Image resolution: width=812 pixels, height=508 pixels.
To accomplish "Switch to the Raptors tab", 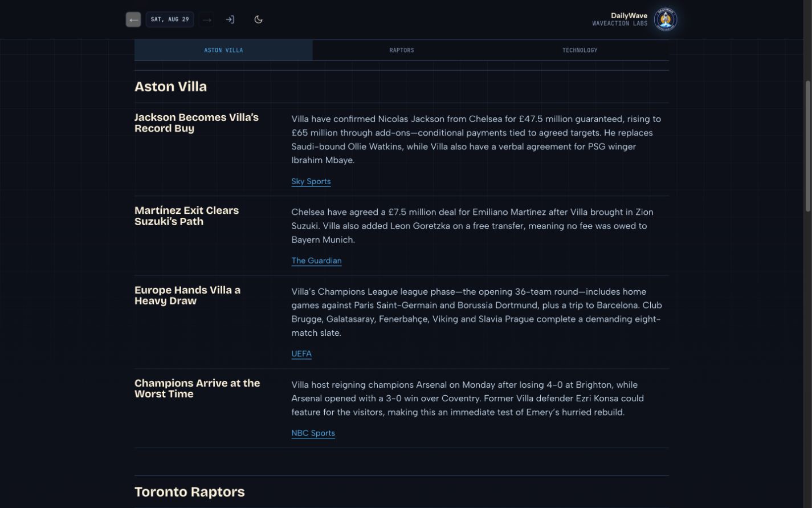I will tap(402, 50).
